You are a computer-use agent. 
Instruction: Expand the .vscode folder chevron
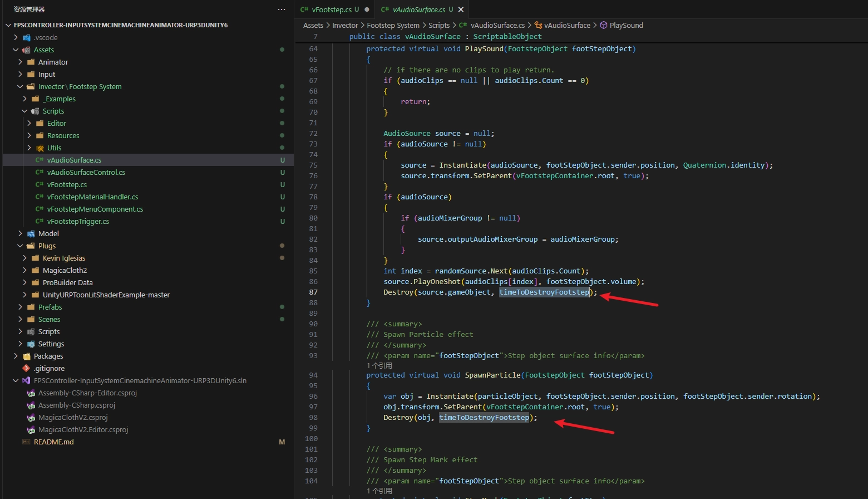coord(16,37)
